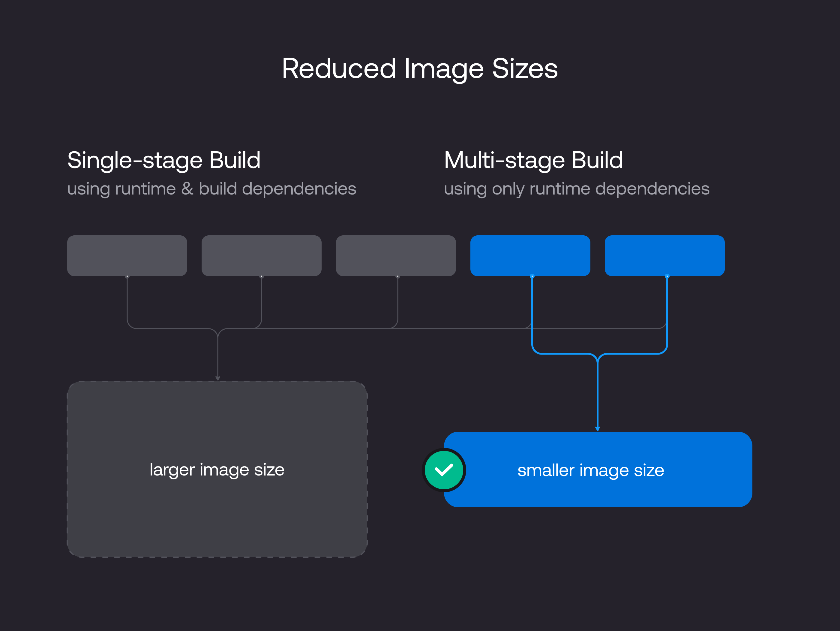Click the 'Reduced Image Sizes' title
Screen dimensions: 840x631
tap(420, 69)
